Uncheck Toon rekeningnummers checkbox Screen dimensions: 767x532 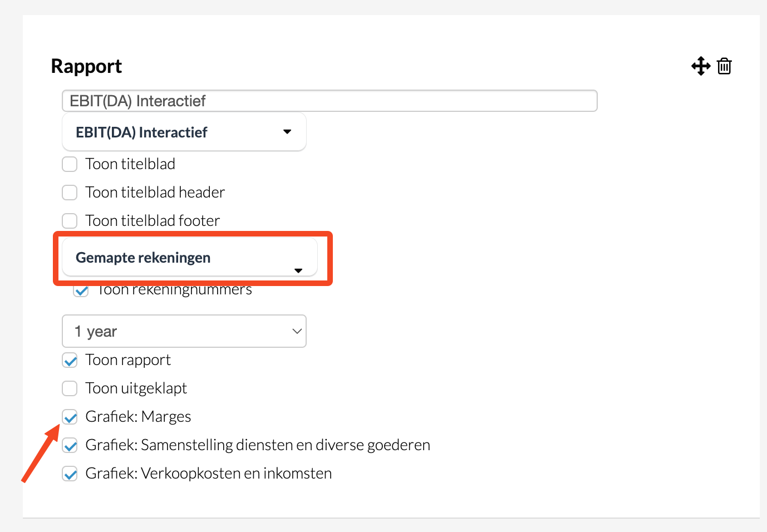click(81, 290)
